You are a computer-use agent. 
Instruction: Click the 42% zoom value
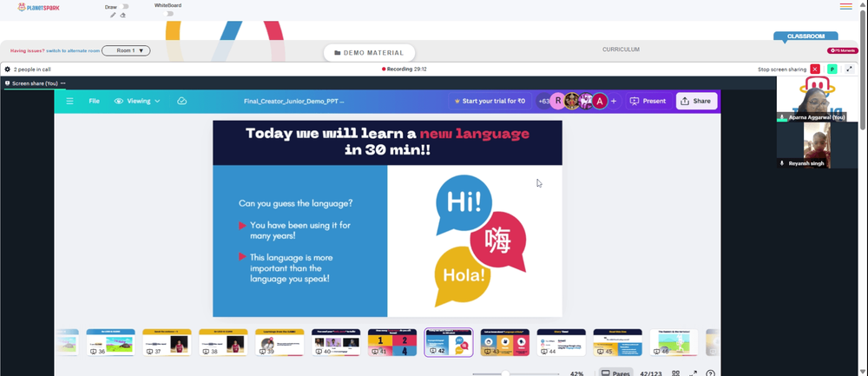coord(577,373)
